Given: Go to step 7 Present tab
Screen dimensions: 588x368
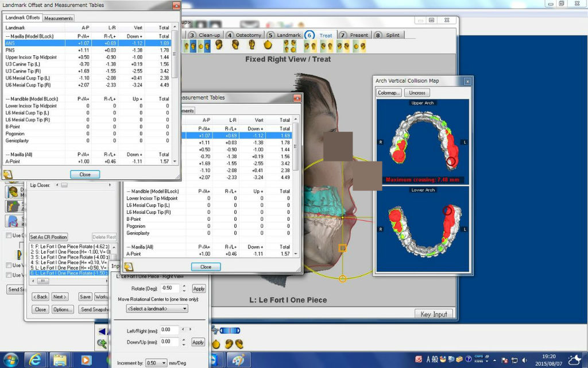Looking at the screenshot, I should tap(354, 35).
